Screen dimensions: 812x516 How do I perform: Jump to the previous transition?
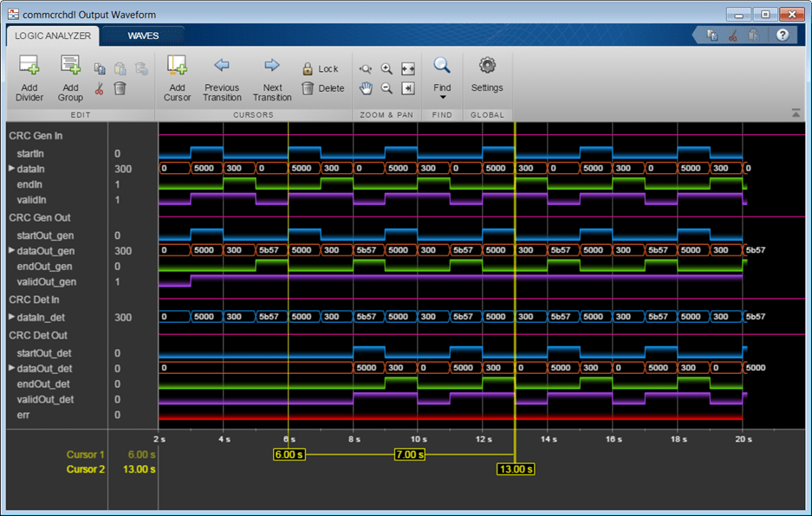[x=222, y=66]
